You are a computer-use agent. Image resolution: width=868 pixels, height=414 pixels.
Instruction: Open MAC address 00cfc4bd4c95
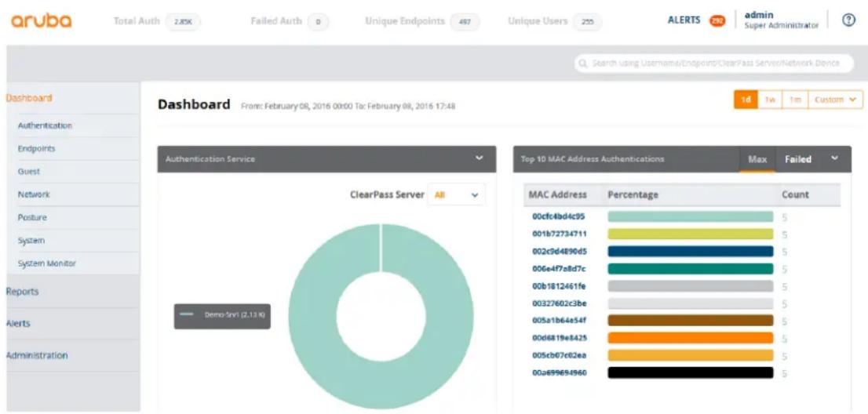coord(559,216)
